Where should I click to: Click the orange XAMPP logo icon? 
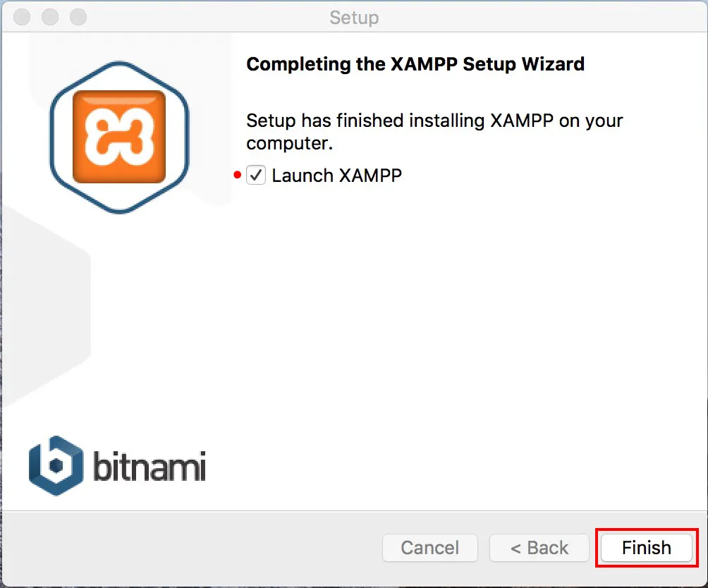tap(119, 137)
